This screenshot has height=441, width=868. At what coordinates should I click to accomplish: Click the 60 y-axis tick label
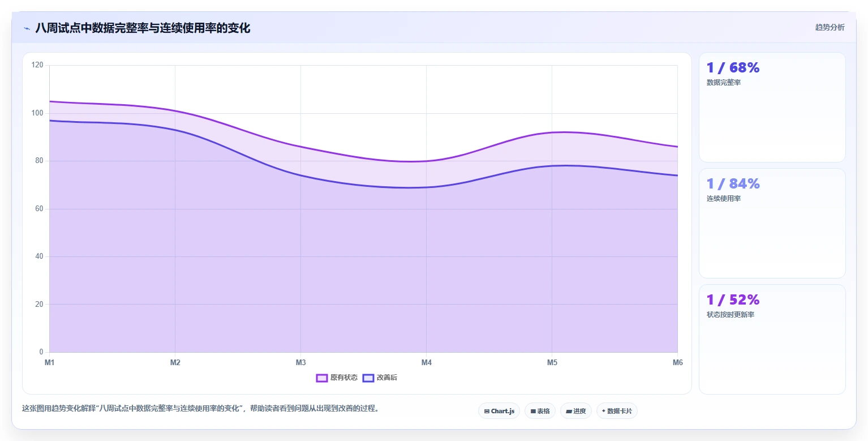click(39, 209)
